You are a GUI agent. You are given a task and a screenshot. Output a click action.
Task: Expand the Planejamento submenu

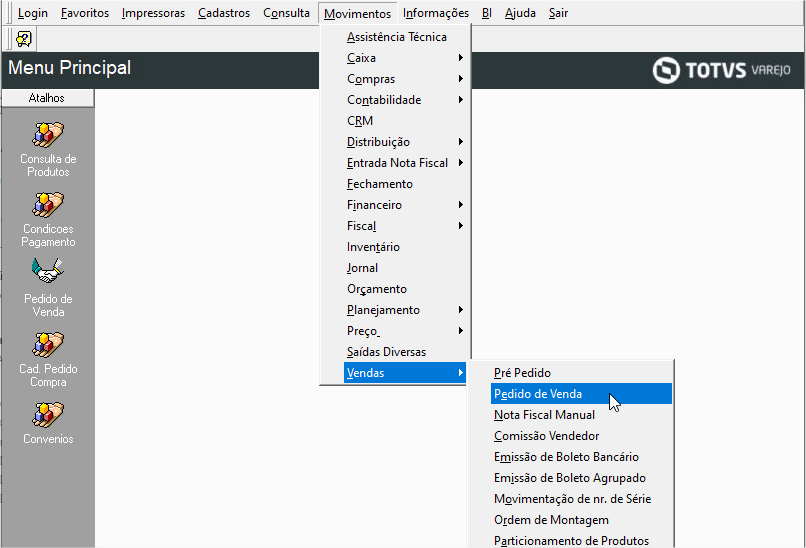click(405, 310)
